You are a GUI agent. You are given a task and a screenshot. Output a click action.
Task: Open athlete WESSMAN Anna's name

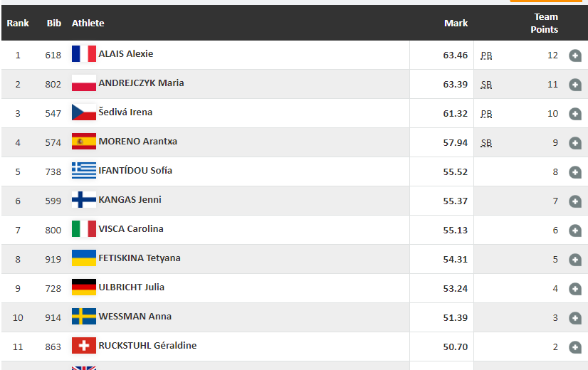tap(135, 317)
